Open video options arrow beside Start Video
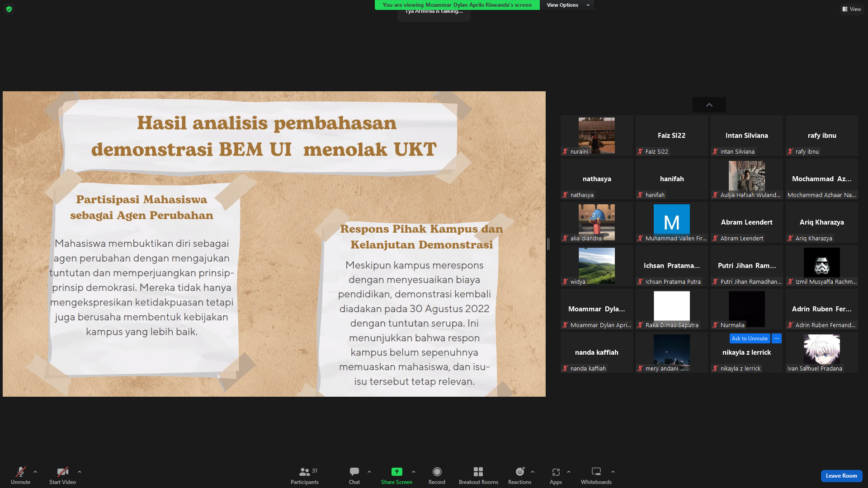This screenshot has width=868, height=488. (x=80, y=472)
